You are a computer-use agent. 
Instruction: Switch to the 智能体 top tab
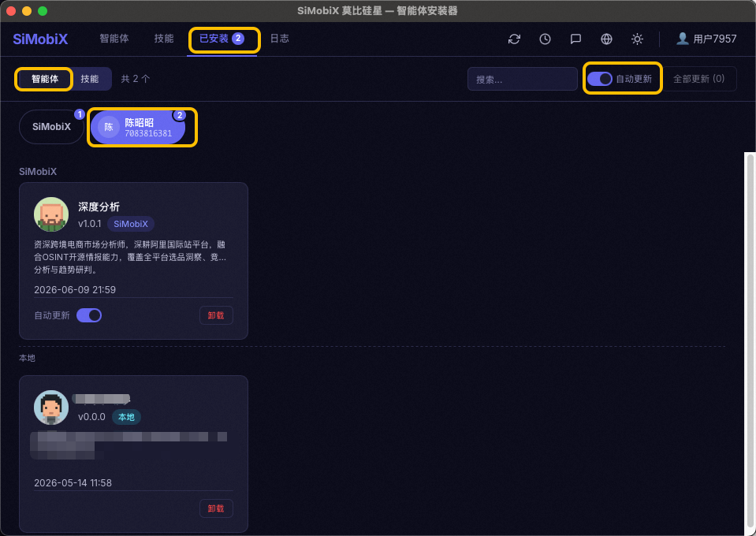tap(114, 39)
